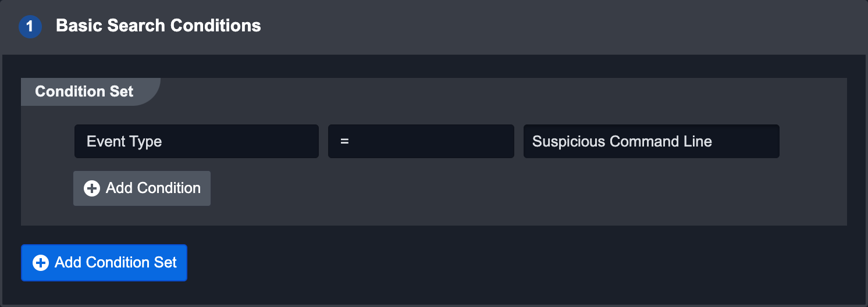Screen dimensions: 868x307
Task: Click blank area right of the Condition Set tab
Action: point(465,92)
